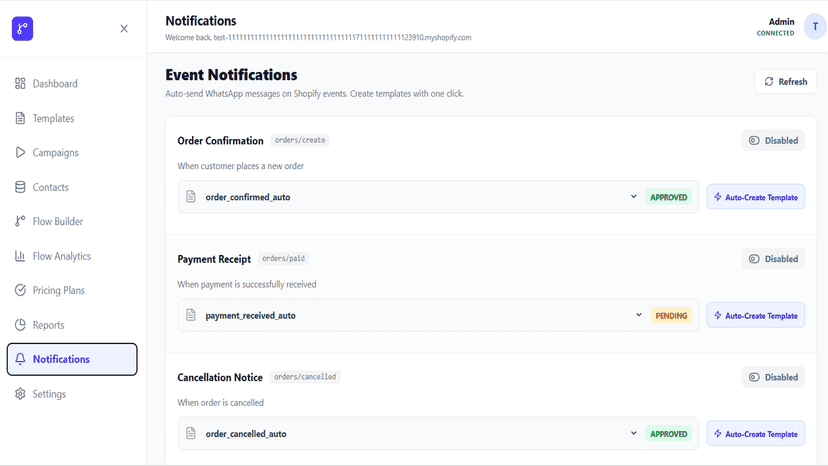Click the Templates document icon
Screen dimensions: 828x466
point(20,118)
